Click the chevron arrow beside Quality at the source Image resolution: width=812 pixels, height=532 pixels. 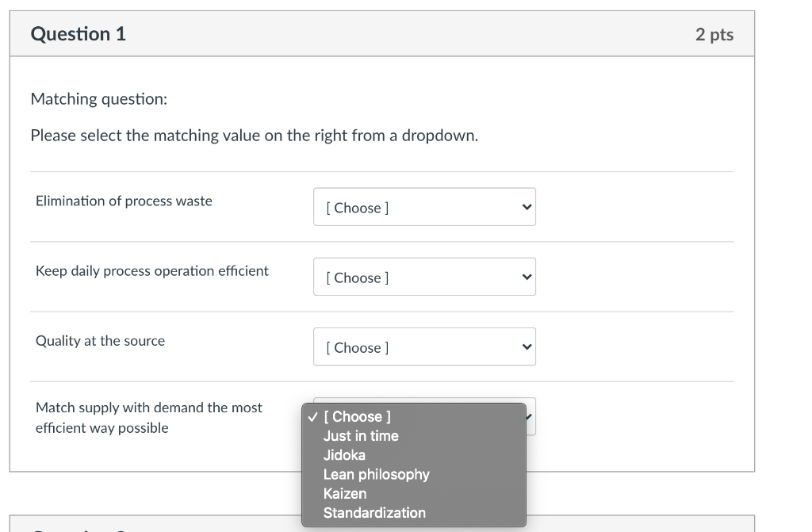tap(525, 347)
